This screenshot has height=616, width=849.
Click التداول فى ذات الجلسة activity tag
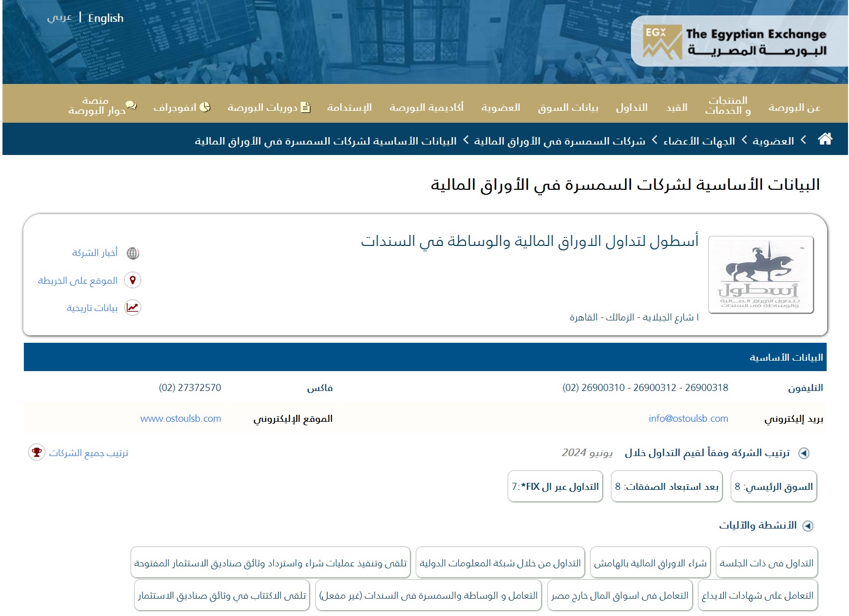point(767,563)
